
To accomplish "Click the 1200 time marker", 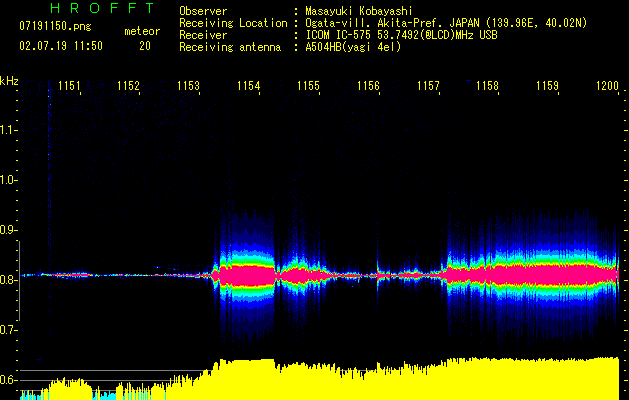I will pyautogui.click(x=607, y=87).
